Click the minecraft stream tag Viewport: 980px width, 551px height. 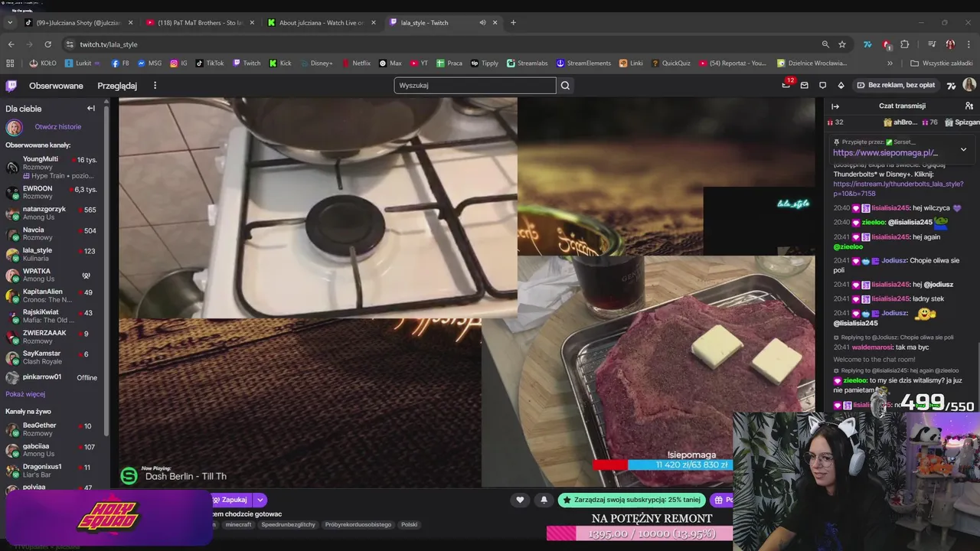238,524
